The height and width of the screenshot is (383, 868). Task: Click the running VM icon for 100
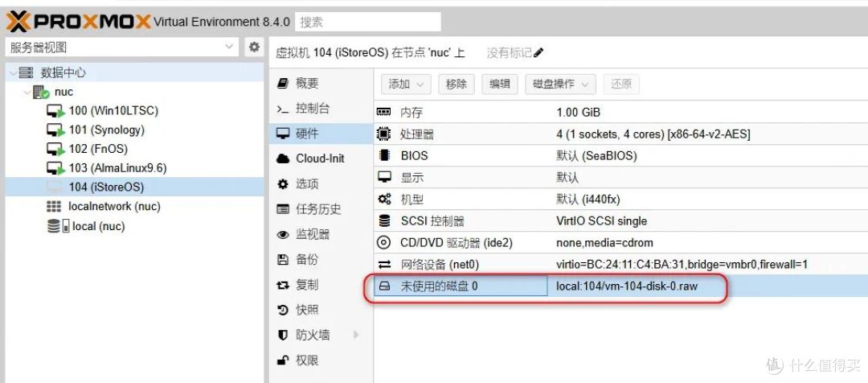coord(56,111)
